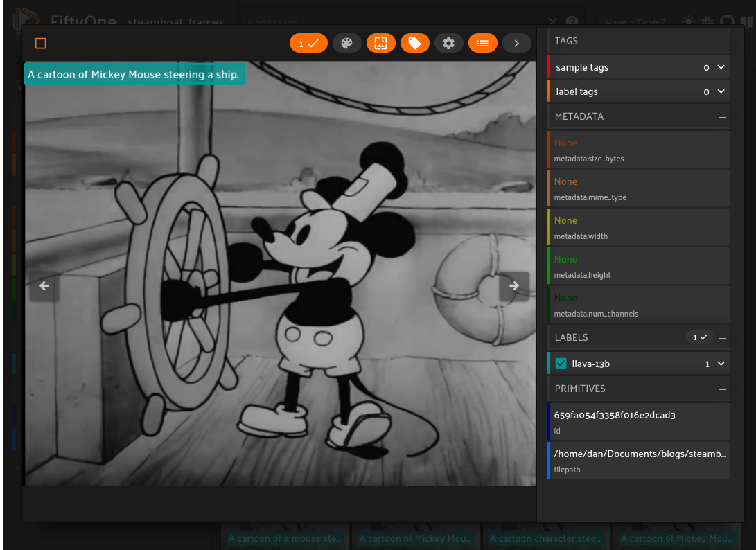Image resolution: width=756 pixels, height=550 pixels.
Task: Click the Steamboat Willie image
Action: pyautogui.click(x=280, y=274)
